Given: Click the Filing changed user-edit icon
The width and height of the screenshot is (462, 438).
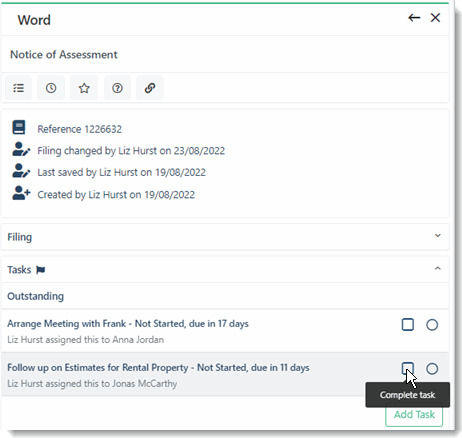Looking at the screenshot, I should point(21,149).
